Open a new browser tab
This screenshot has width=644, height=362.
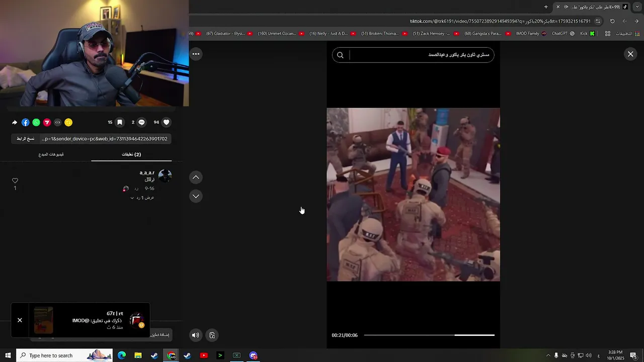click(546, 7)
